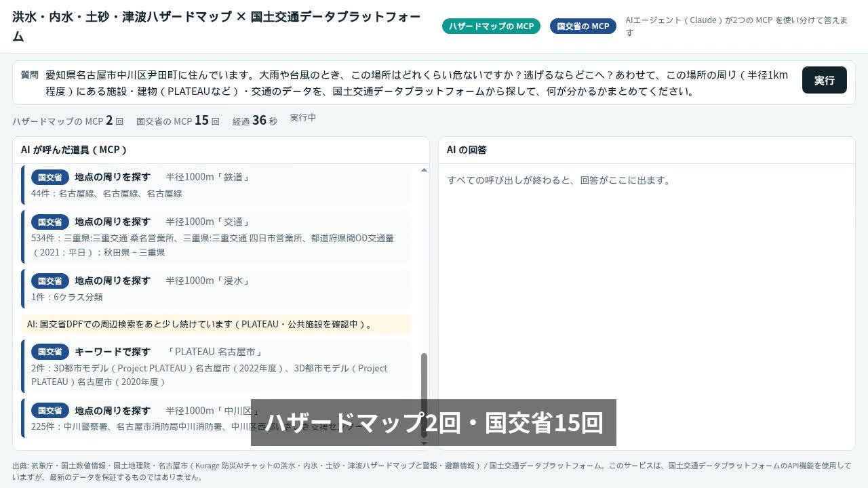Click the AIエージェント（Claude）description text
The image size is (868, 488).
click(736, 26)
